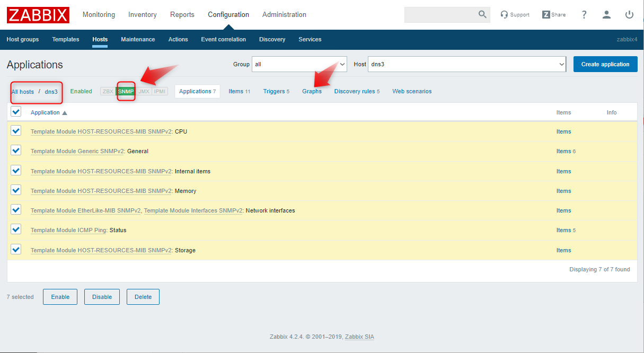Click the Application sort arrow
This screenshot has height=353, width=644.
click(65, 113)
